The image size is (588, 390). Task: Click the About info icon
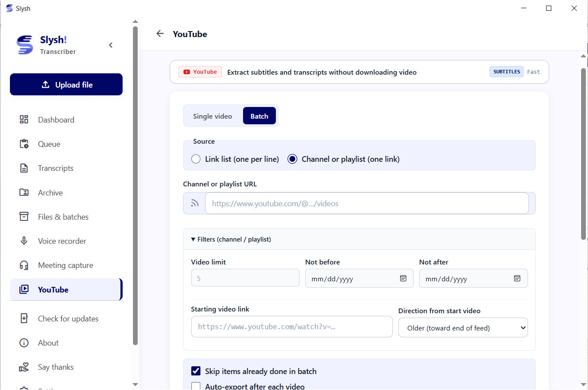[x=24, y=343]
